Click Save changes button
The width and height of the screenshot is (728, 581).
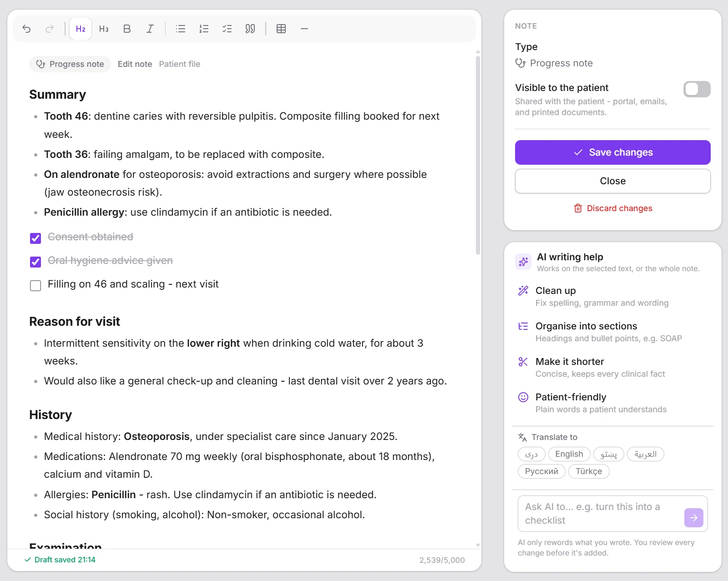click(613, 152)
